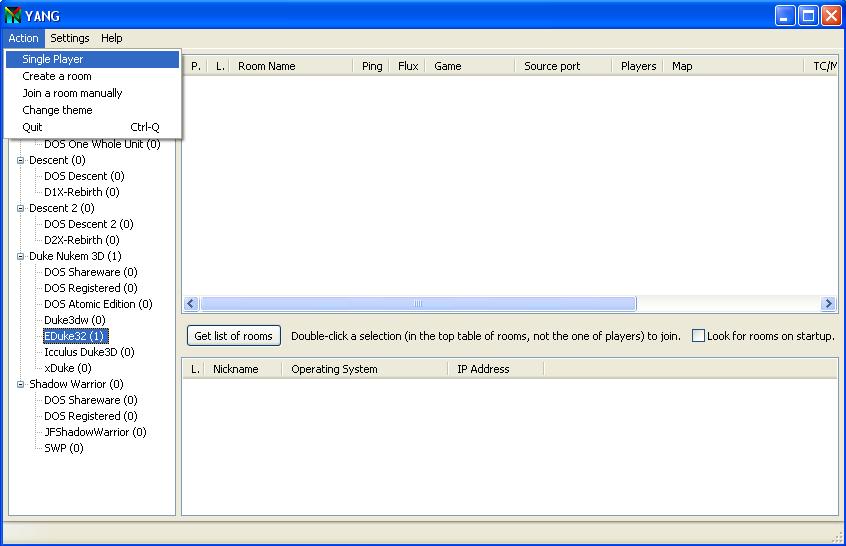Select Shadow Warrior (0) tree item
This screenshot has height=546, width=846.
click(x=76, y=384)
